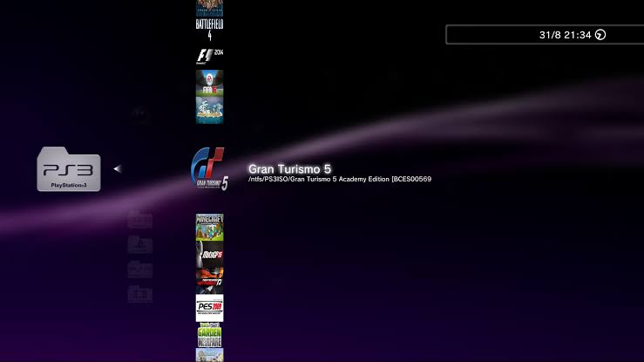Click the 31/8 21:34 date and time
The image size is (644, 362).
(x=566, y=35)
